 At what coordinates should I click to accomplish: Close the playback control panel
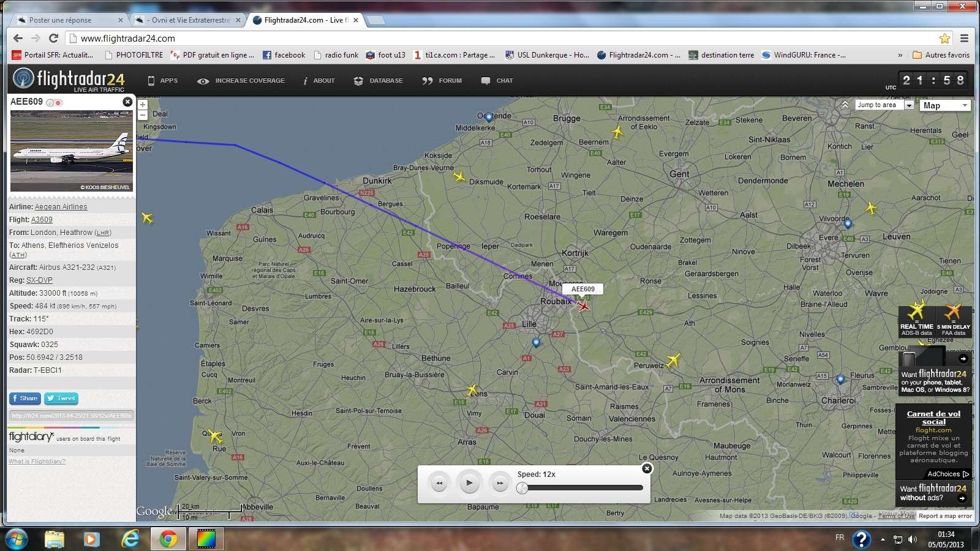[x=647, y=468]
